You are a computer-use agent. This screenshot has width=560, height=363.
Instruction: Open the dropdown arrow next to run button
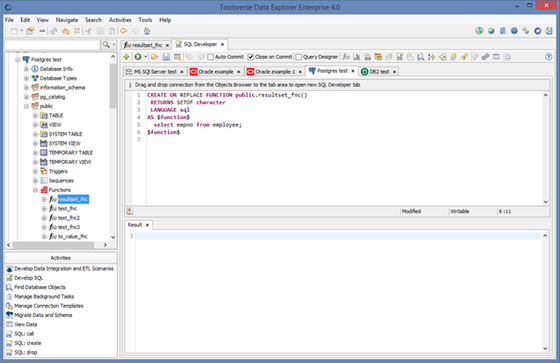(x=146, y=57)
